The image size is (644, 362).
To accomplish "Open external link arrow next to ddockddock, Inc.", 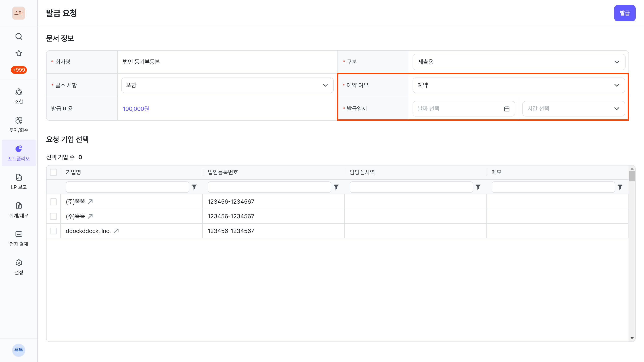I will coord(116,231).
